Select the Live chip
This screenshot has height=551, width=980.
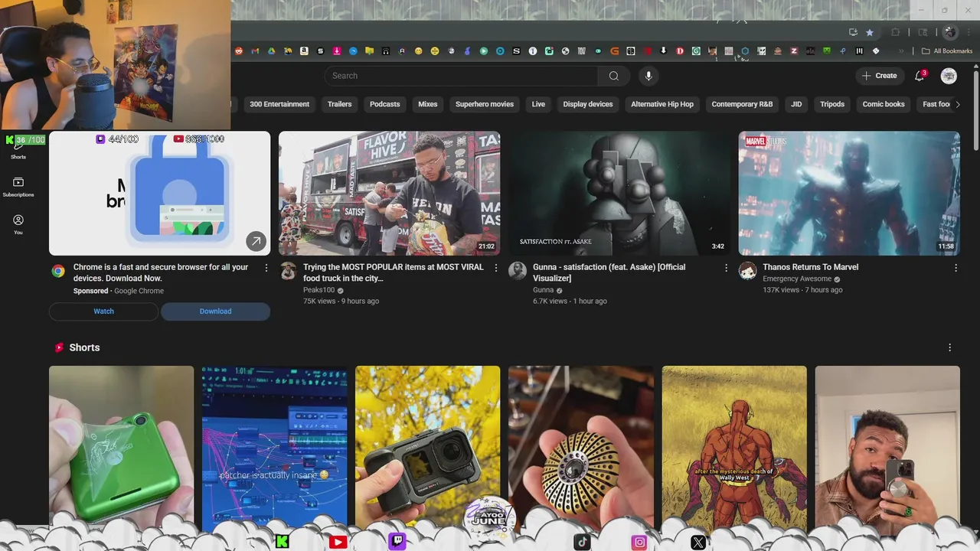[x=538, y=104]
